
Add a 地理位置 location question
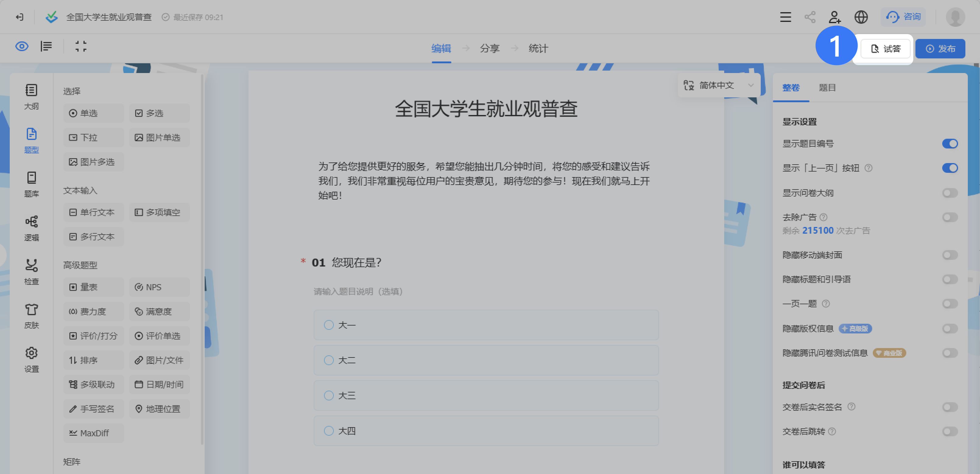[x=159, y=409]
